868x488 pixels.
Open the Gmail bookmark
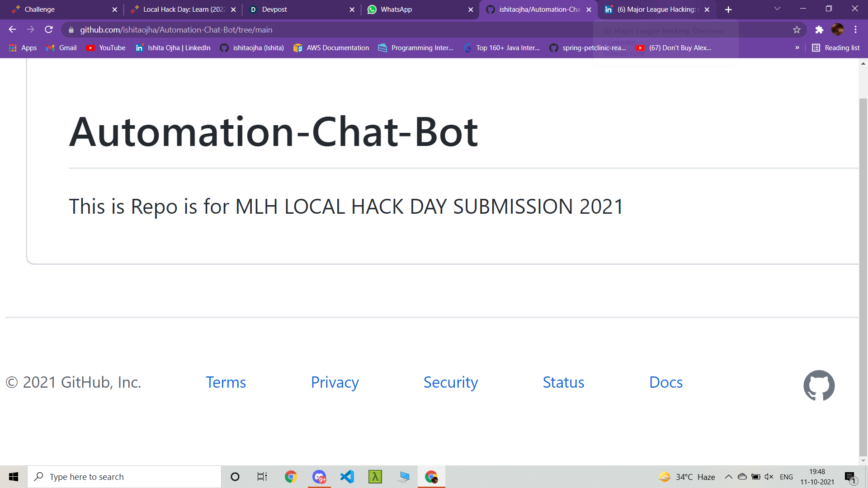(x=61, y=48)
